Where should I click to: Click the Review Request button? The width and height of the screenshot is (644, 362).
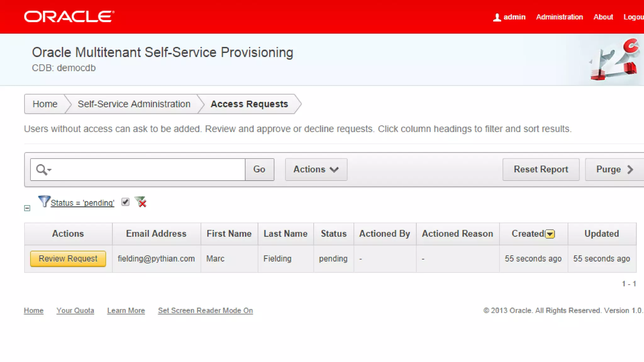pyautogui.click(x=68, y=259)
